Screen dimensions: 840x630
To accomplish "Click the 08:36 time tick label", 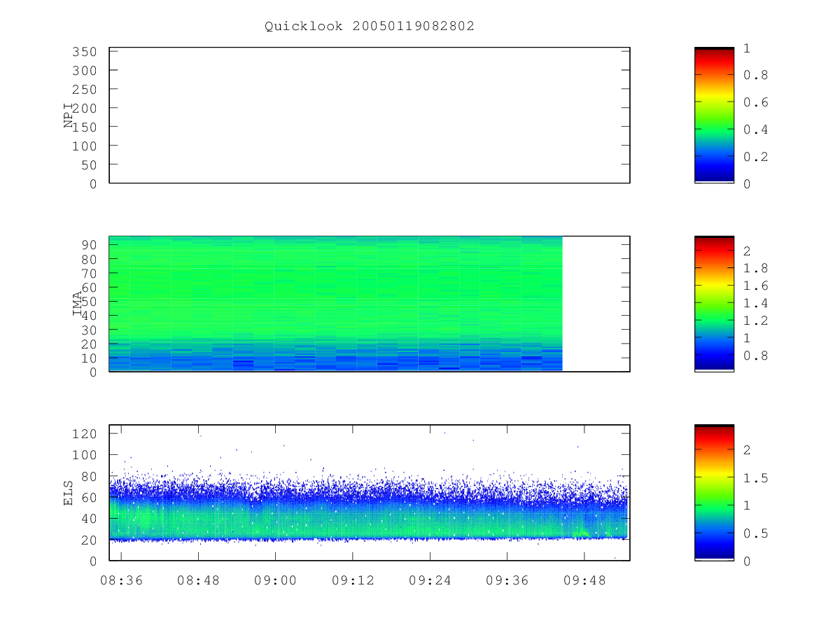I will coord(121,580).
